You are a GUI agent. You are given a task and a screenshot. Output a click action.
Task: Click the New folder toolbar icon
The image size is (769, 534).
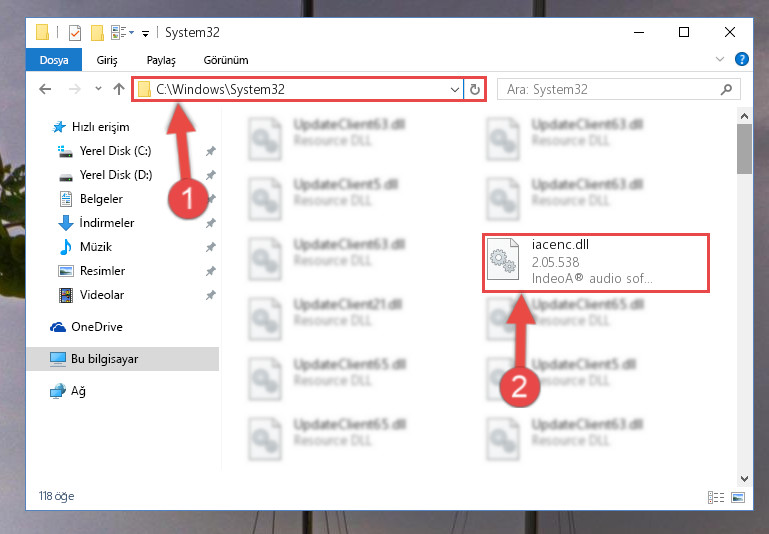click(x=97, y=33)
